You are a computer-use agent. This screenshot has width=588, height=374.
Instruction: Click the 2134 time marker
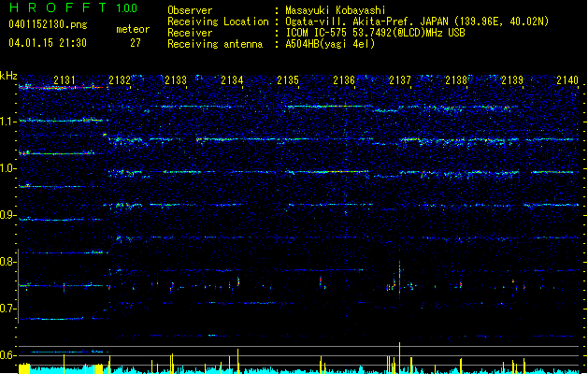point(232,80)
